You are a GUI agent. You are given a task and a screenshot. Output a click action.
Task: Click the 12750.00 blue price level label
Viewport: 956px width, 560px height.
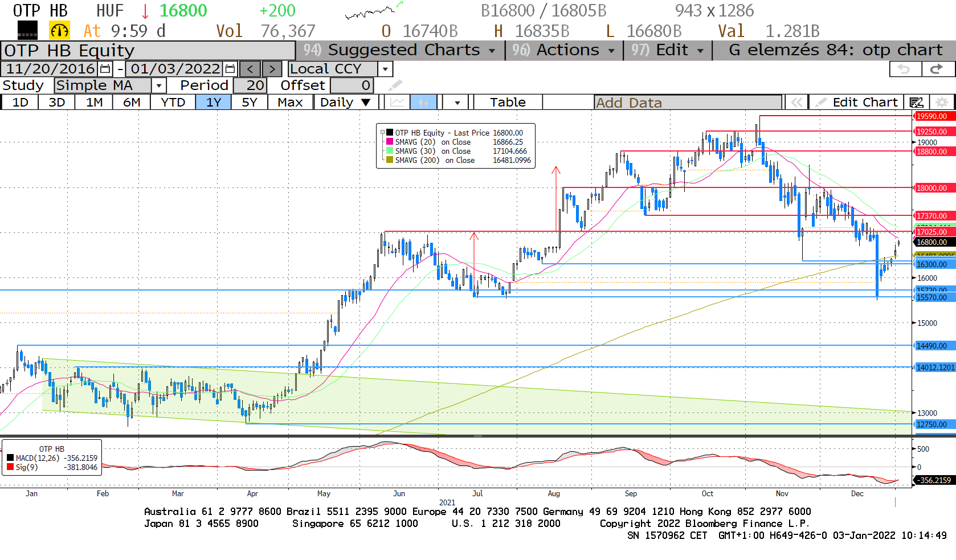pos(934,424)
